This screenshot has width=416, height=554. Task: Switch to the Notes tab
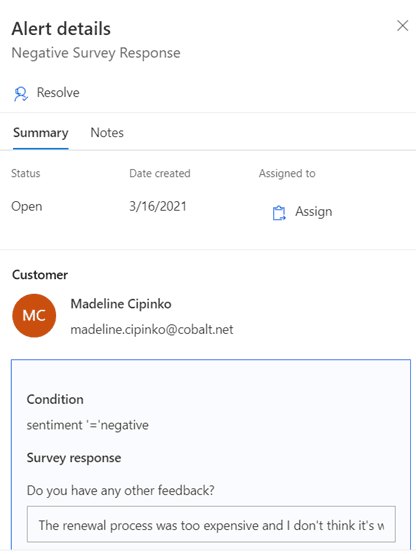click(x=107, y=132)
